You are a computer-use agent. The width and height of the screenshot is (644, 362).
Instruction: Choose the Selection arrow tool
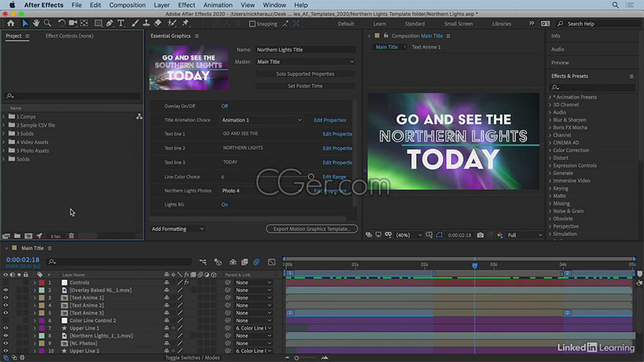(25, 23)
